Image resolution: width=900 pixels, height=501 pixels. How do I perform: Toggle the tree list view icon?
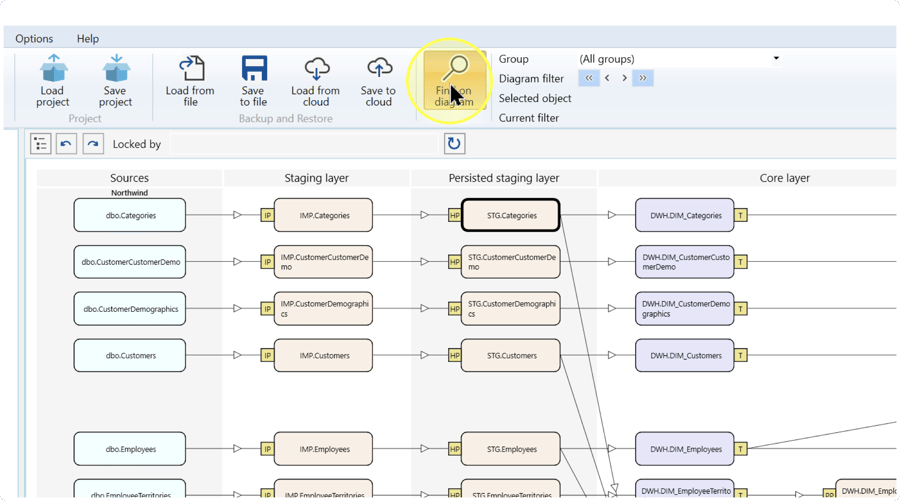coord(41,143)
